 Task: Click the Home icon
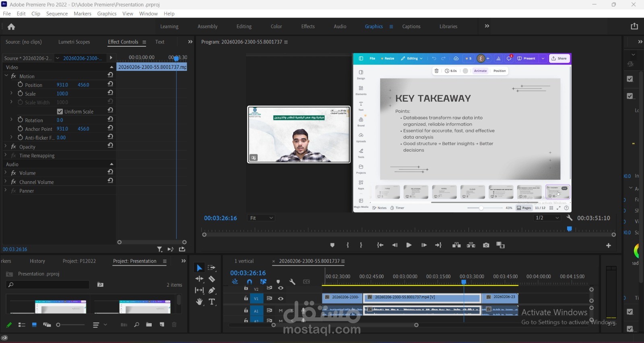point(11,27)
